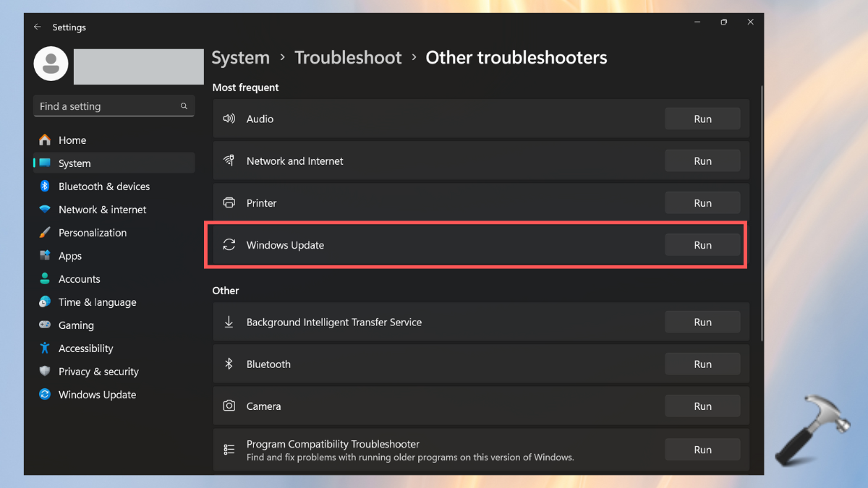Click the Accessibility figure icon
Viewport: 868px width, 488px height.
[45, 348]
